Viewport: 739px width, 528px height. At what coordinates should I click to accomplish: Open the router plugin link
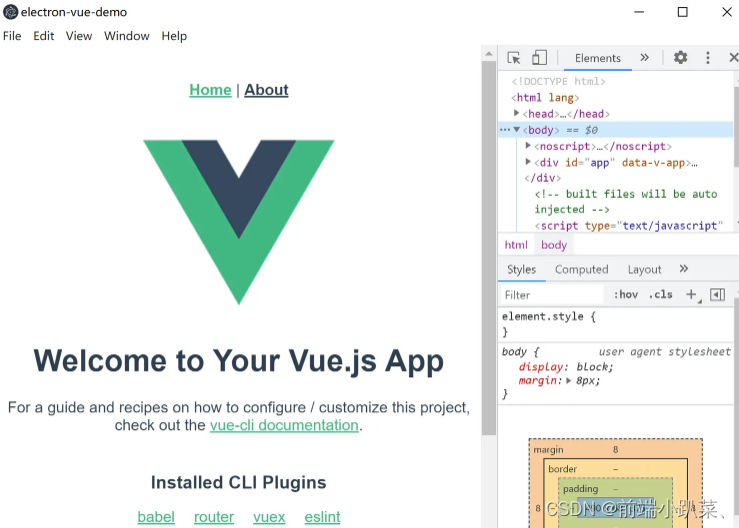coord(214,517)
